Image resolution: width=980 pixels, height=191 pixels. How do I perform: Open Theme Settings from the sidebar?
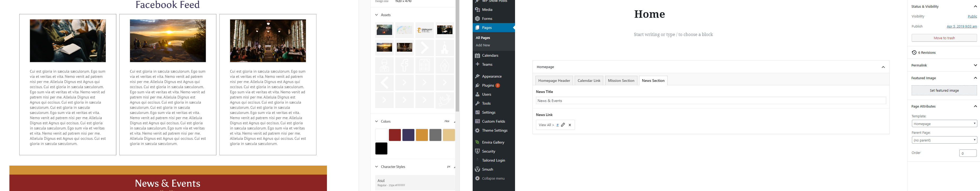pyautogui.click(x=494, y=131)
